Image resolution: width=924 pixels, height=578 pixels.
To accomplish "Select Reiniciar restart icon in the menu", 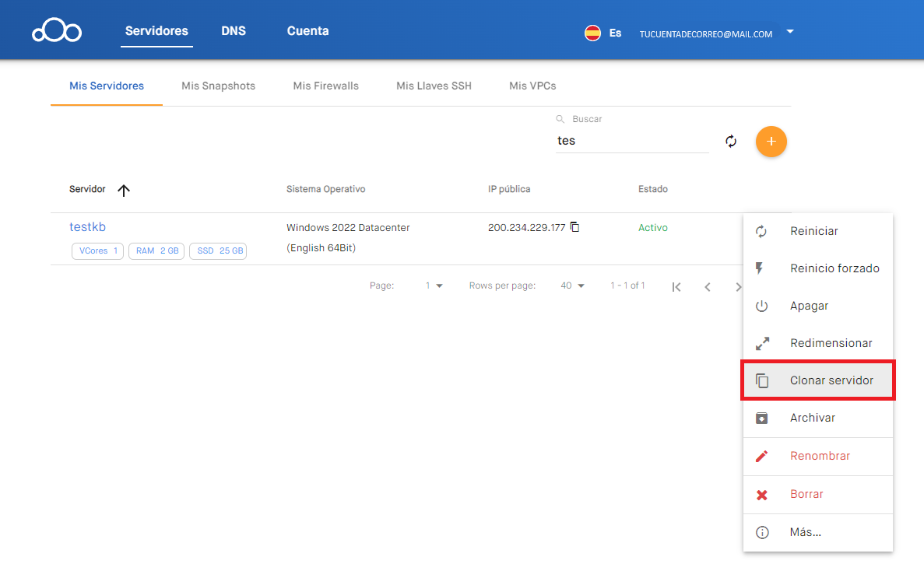I will [x=761, y=231].
